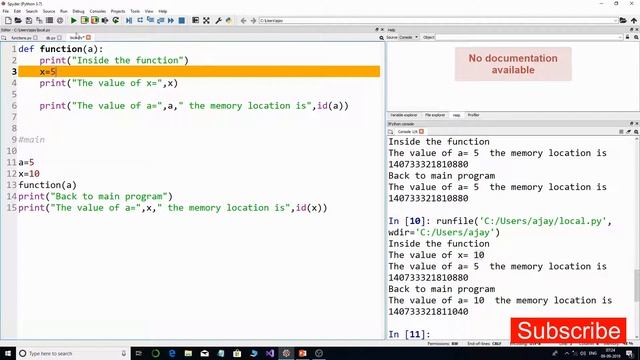Image resolution: width=640 pixels, height=360 pixels.
Task: Open the Edit menu
Action: point(17,11)
